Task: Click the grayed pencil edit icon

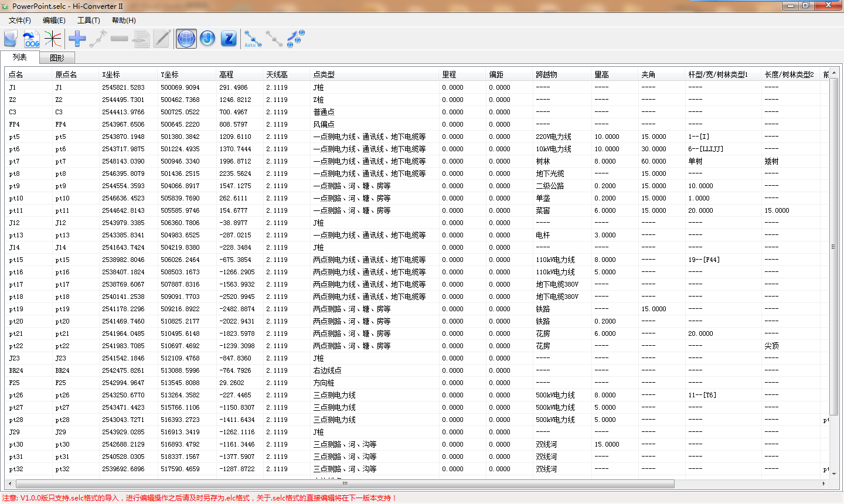Action: (162, 39)
